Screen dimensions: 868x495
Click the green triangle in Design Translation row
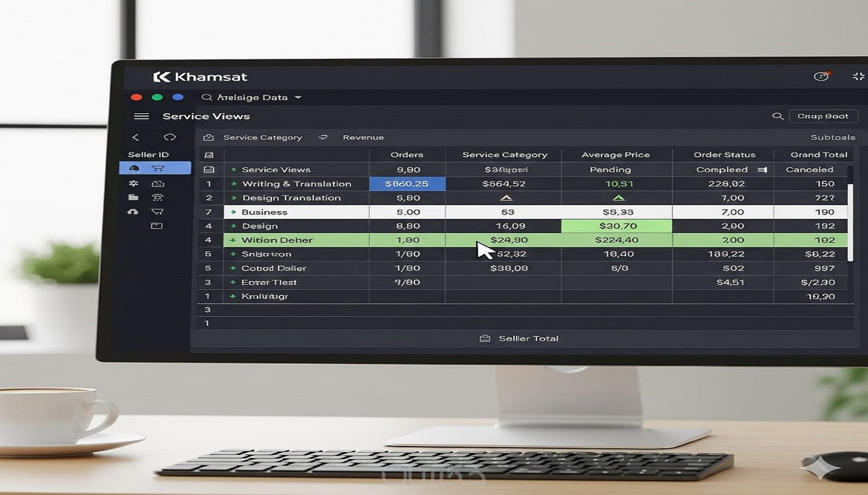pos(619,197)
